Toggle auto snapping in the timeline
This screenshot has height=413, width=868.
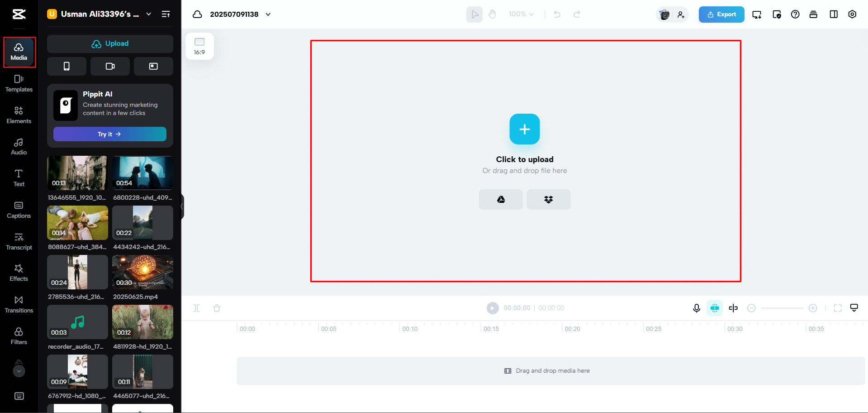coord(714,308)
